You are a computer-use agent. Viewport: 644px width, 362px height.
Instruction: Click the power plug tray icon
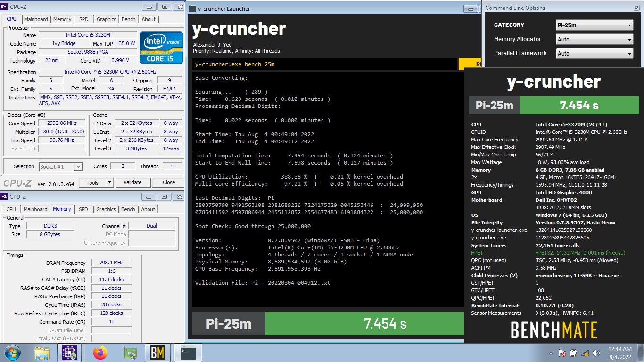point(573,353)
